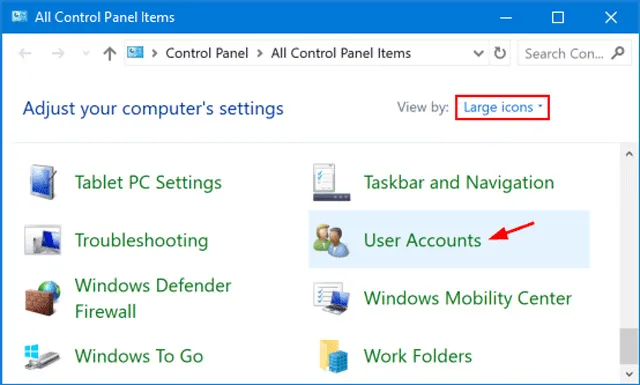Click the back navigation arrow
The width and height of the screenshot is (640, 385).
tap(25, 53)
